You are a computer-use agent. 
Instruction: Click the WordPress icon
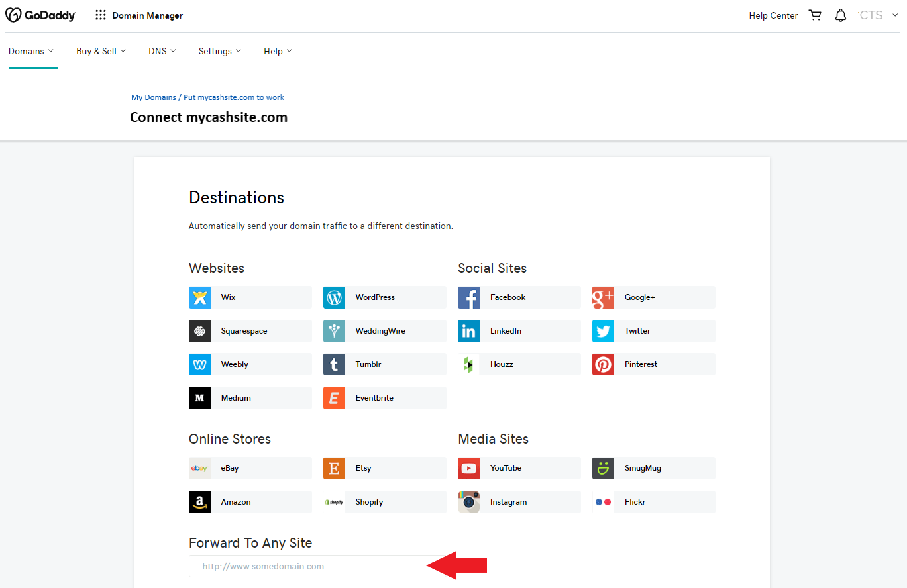coord(334,297)
